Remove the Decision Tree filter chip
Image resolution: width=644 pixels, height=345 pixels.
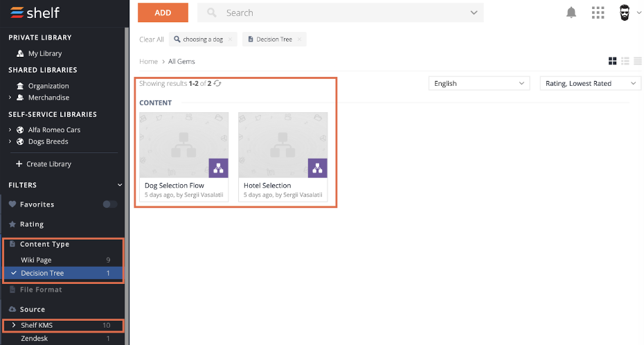299,39
